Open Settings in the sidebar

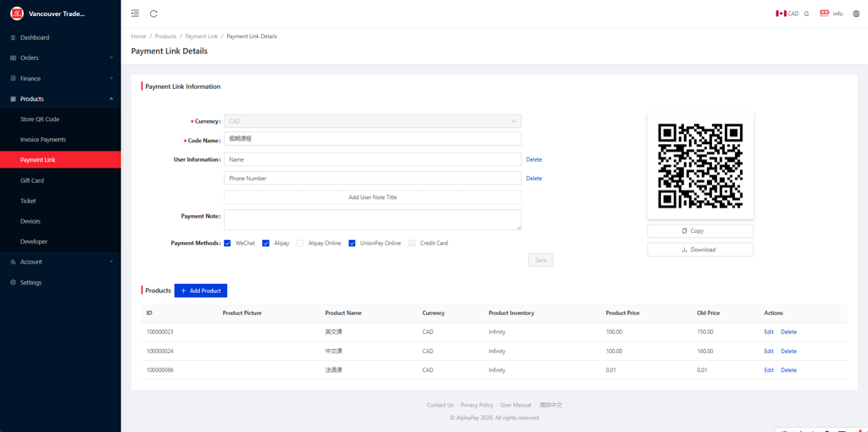tap(31, 282)
